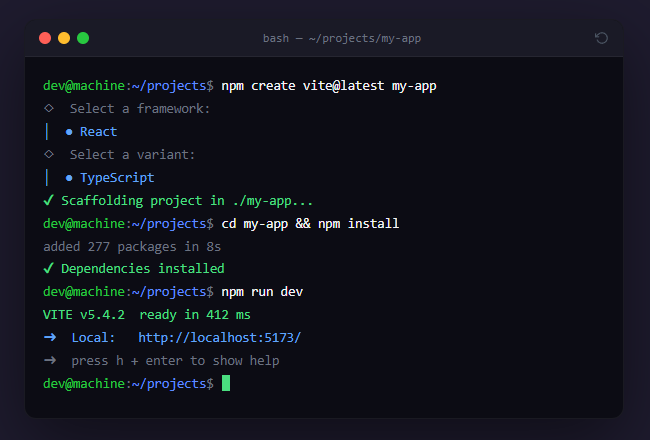Click the 'npm run dev' command
The width and height of the screenshot is (650, 440).
pos(262,292)
